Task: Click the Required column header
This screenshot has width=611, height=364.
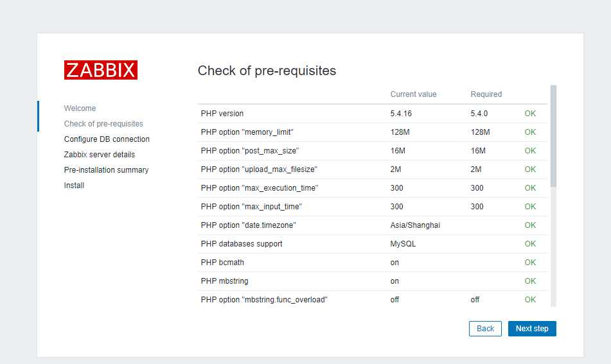Action: click(486, 94)
